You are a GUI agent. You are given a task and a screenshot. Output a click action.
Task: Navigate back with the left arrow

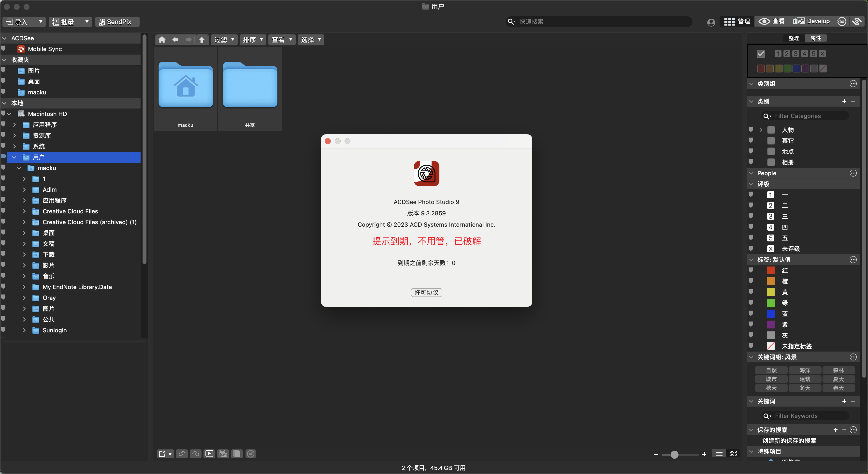tap(175, 40)
